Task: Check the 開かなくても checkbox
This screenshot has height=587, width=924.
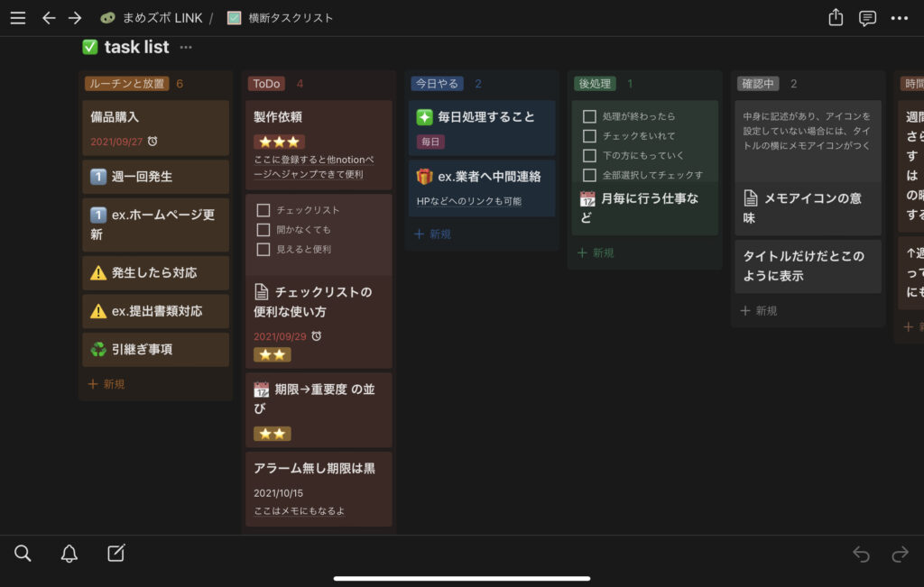Action: [263, 230]
